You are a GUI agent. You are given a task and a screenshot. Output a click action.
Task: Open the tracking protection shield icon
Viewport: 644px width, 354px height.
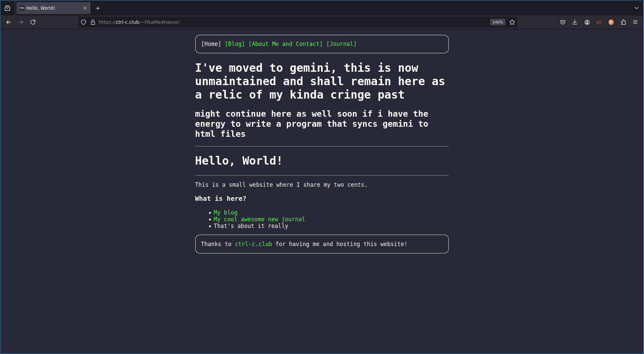84,22
